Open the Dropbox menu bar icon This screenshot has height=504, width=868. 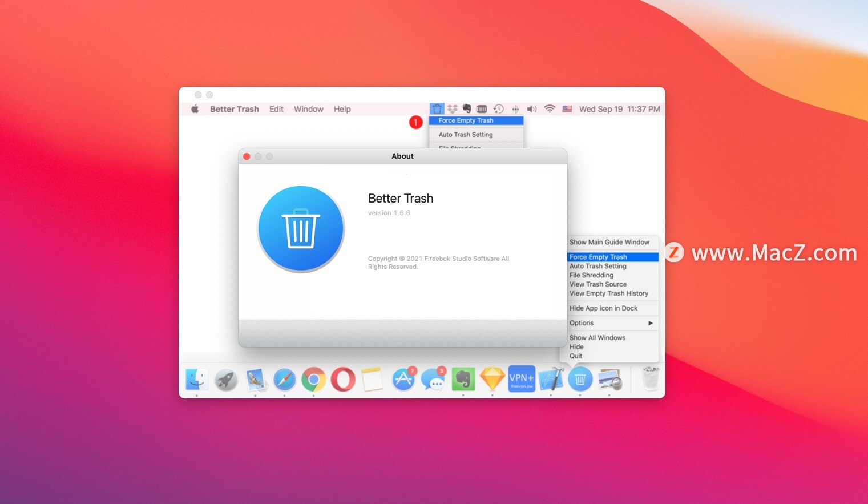tap(453, 109)
